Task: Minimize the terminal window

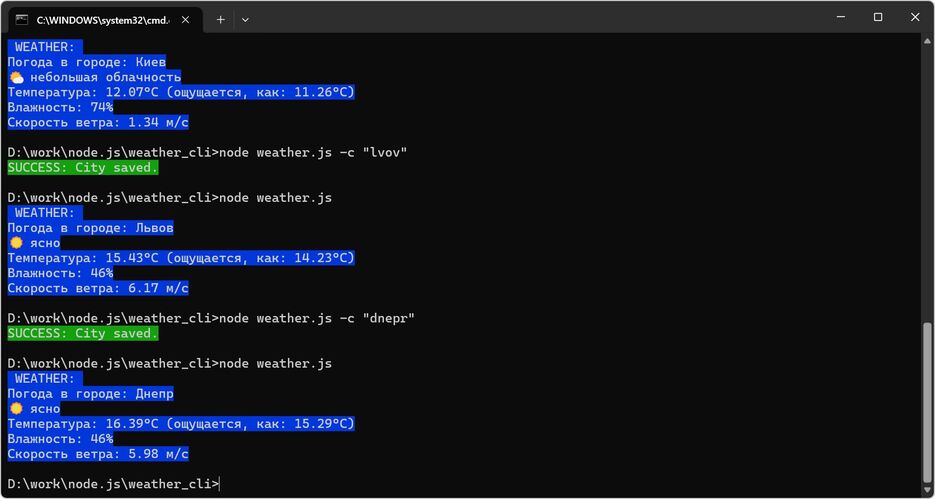Action: 841,17
